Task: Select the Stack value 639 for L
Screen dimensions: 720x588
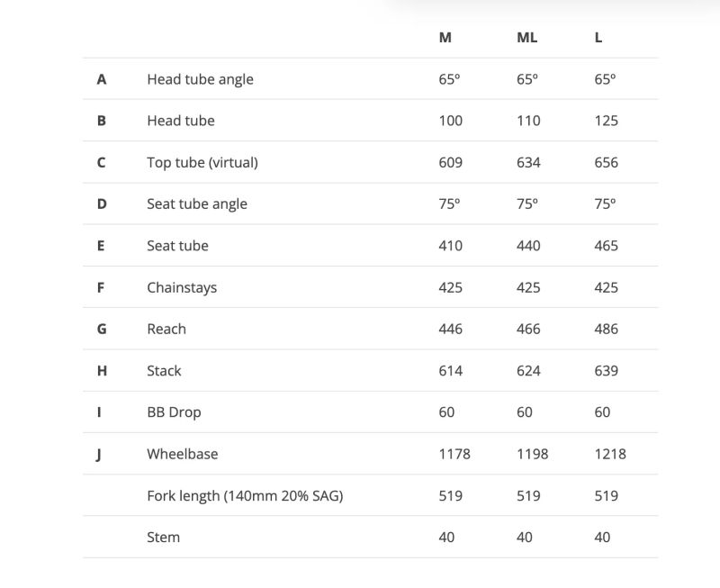Action: 606,371
